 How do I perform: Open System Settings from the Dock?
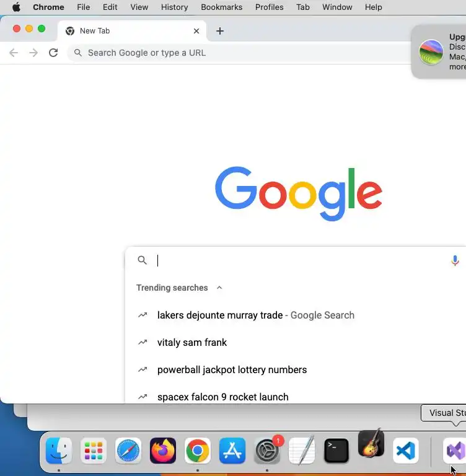click(x=267, y=451)
